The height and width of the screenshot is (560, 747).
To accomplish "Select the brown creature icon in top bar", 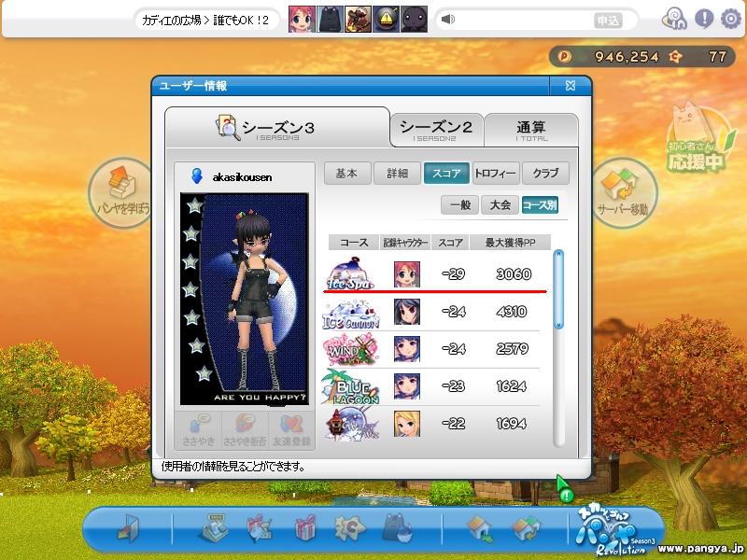I will pos(358,20).
